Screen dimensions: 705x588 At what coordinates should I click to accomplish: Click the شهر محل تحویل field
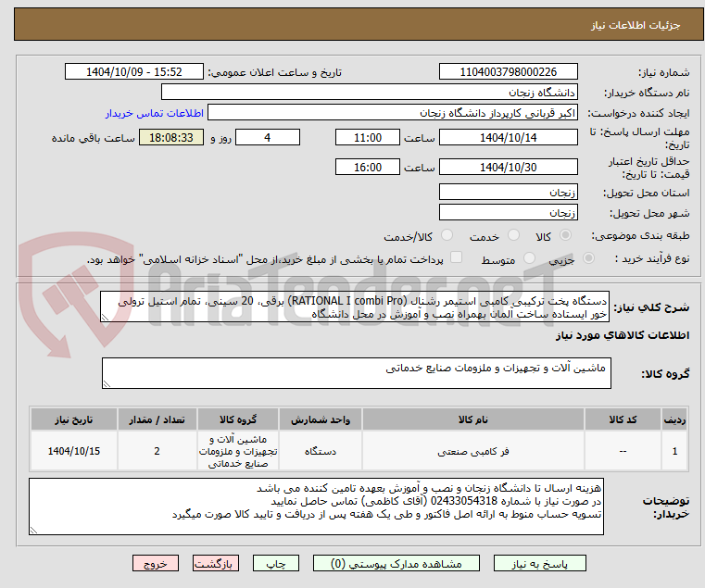tap(508, 212)
